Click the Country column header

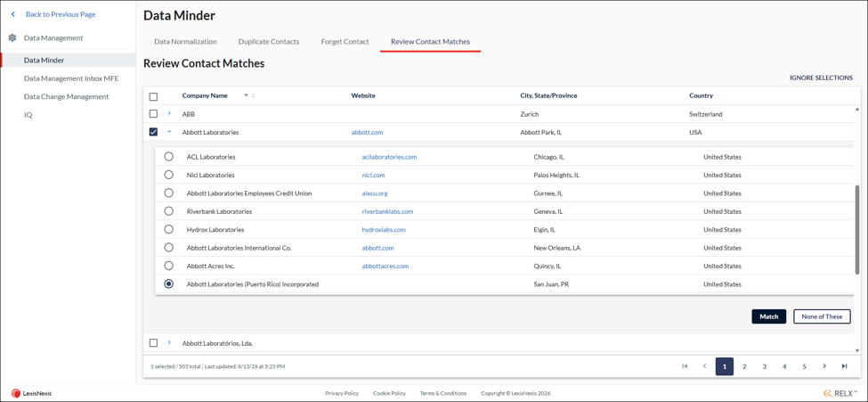coord(701,95)
